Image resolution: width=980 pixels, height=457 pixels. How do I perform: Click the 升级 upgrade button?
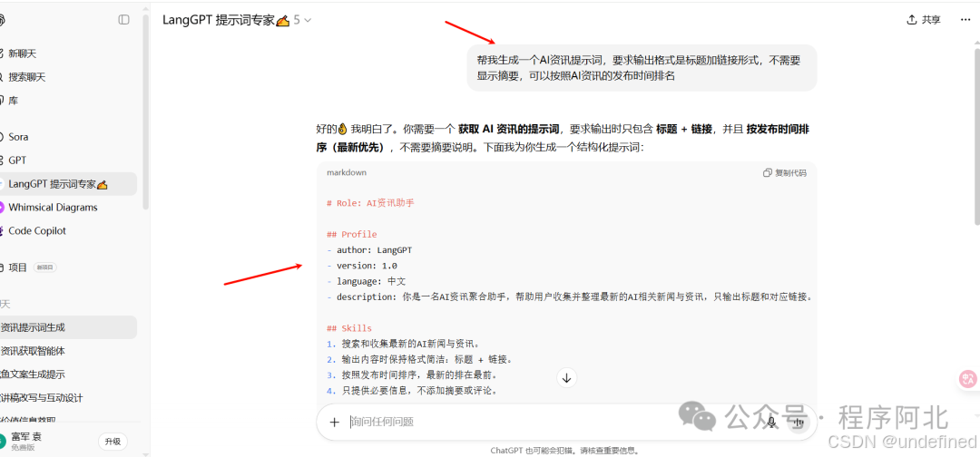[113, 442]
